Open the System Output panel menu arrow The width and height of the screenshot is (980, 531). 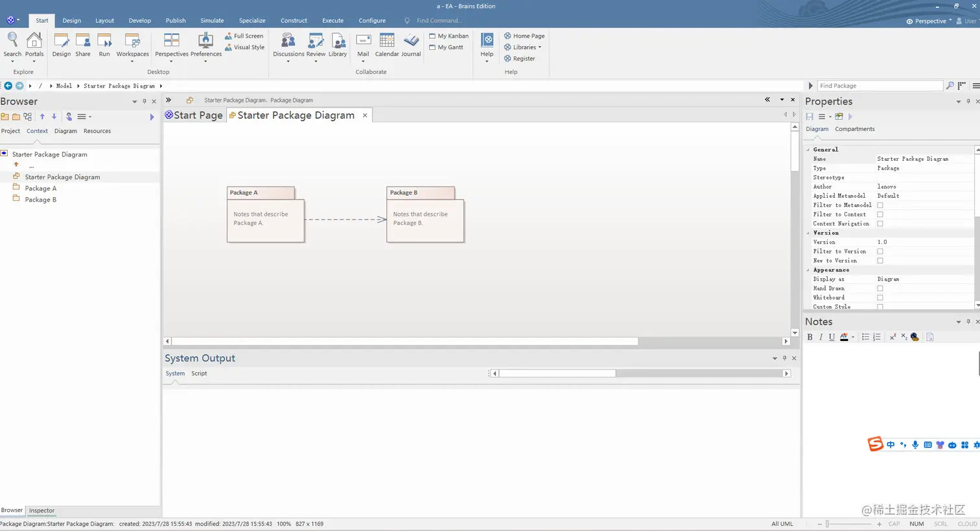775,359
